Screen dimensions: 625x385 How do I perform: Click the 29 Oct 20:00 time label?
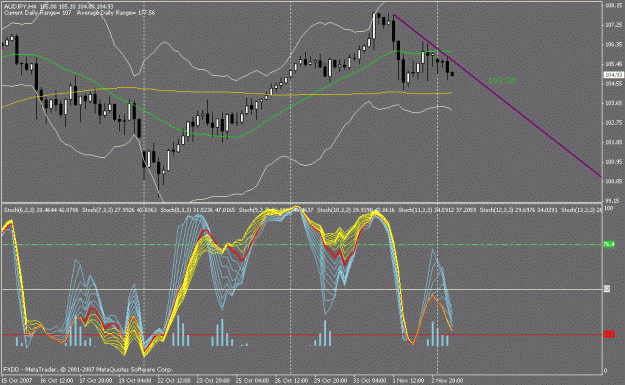(330, 381)
